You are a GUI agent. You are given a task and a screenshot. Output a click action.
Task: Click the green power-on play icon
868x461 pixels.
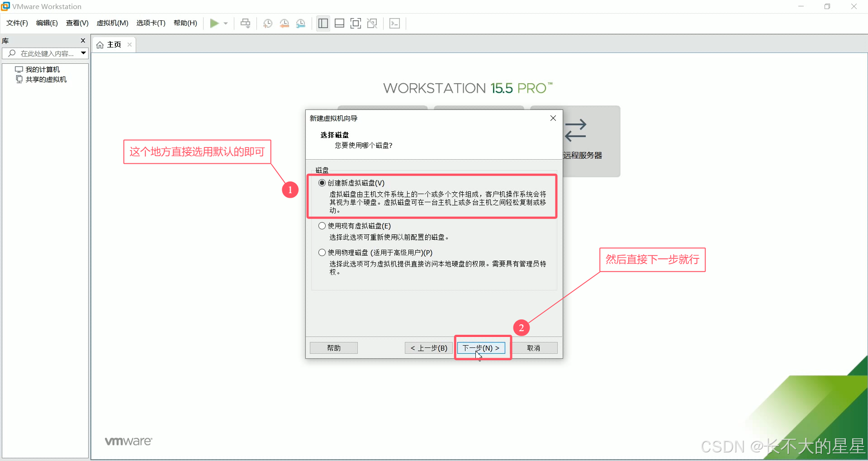click(x=214, y=23)
